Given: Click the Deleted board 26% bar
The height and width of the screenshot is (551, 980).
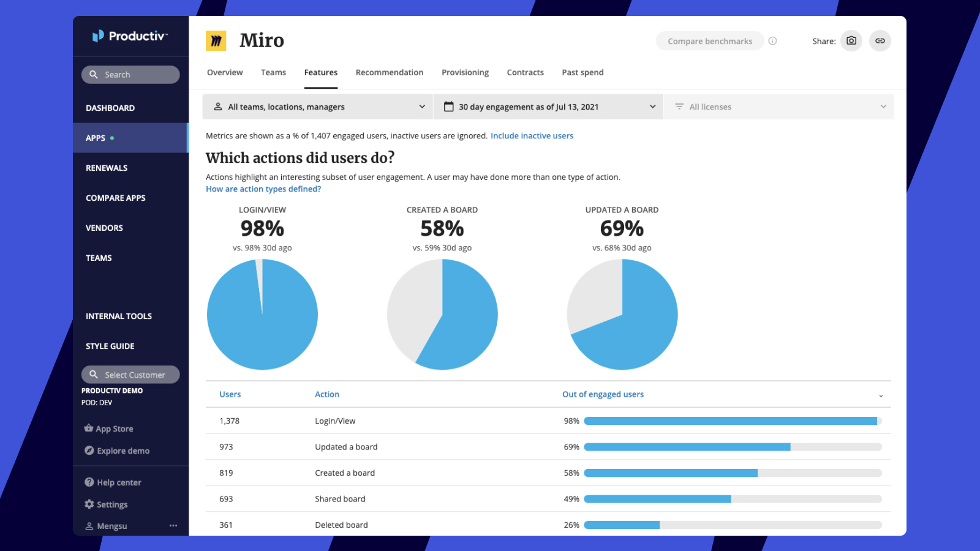Looking at the screenshot, I should click(x=733, y=525).
